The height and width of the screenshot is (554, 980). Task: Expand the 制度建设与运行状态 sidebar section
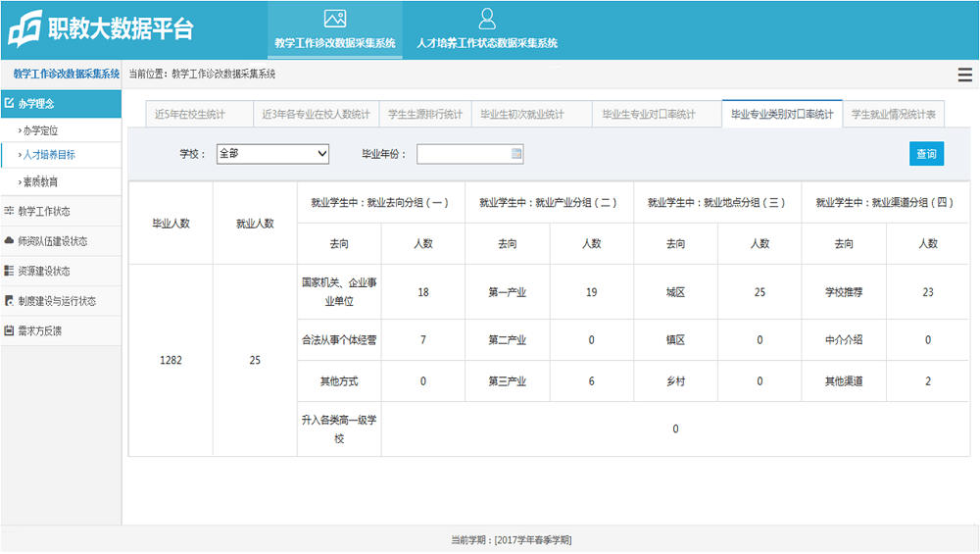coord(61,301)
